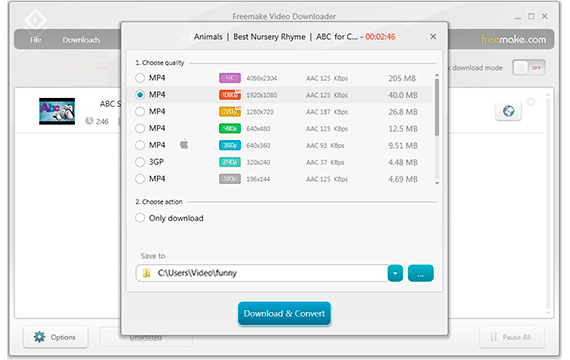Select the MP4 196x144 lowest quality option
Image resolution: width=570 pixels, height=360 pixels.
pos(140,179)
